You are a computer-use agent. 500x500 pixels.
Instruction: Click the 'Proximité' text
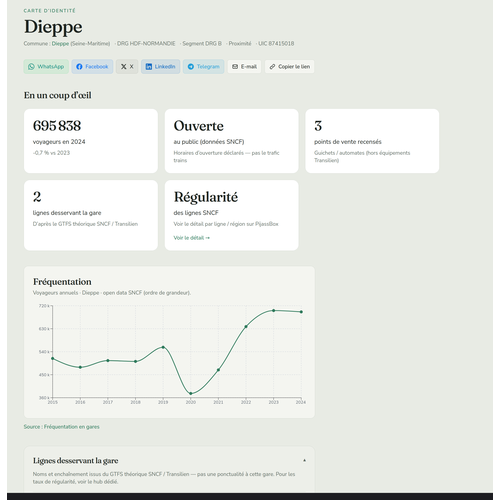(240, 44)
